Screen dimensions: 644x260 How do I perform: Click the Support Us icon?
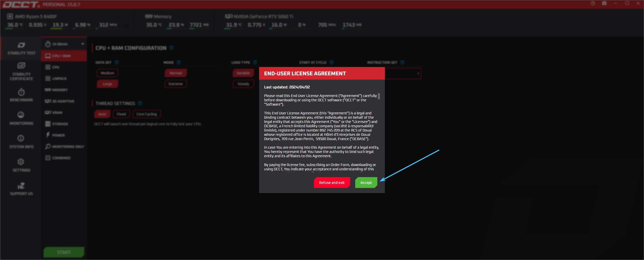[21, 188]
